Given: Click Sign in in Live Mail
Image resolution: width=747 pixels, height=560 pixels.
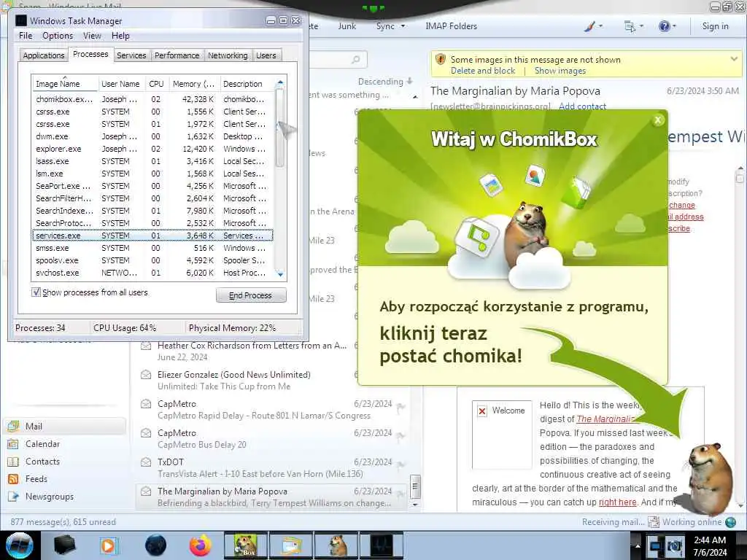Looking at the screenshot, I should (715, 26).
